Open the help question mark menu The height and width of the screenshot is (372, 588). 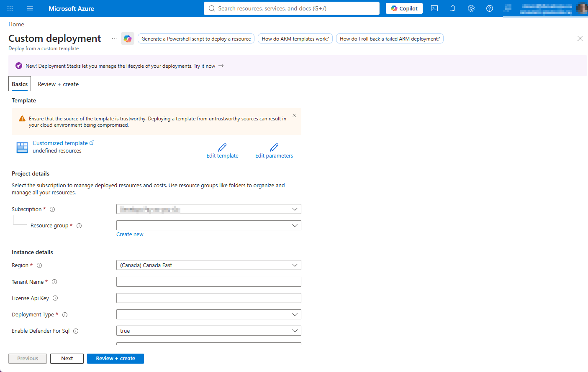(490, 8)
